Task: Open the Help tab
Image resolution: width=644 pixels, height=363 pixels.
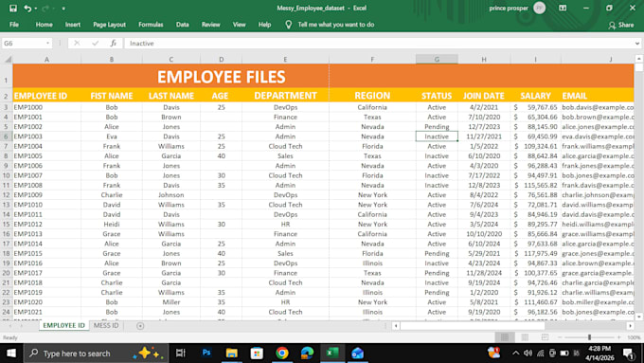Action: pyautogui.click(x=264, y=25)
